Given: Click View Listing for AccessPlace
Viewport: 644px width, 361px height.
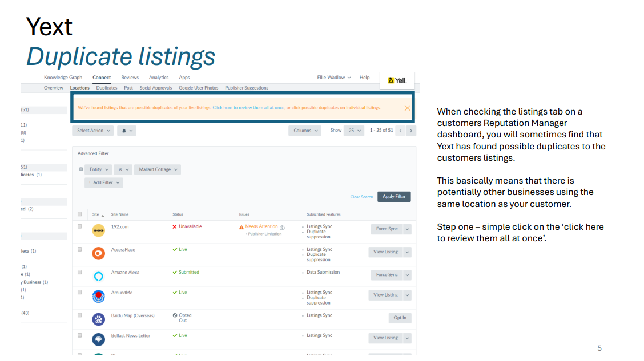Looking at the screenshot, I should coord(386,252).
